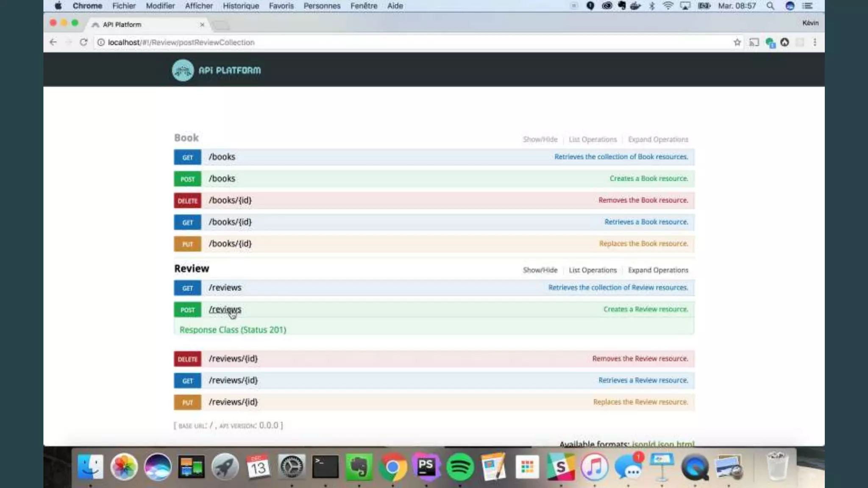This screenshot has height=488, width=868.
Task: Bookmark page with the star icon
Action: point(737,42)
